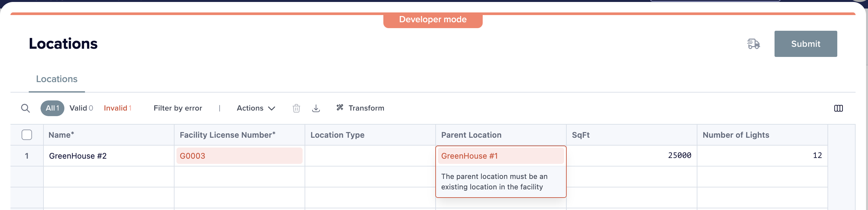The height and width of the screenshot is (210, 868).
Task: Delete selected rows with the trash icon
Action: coord(296,108)
